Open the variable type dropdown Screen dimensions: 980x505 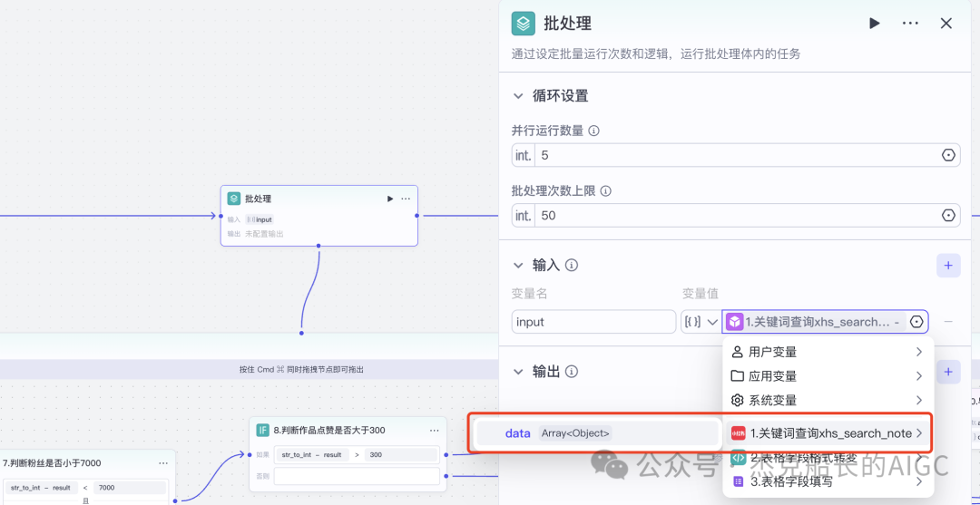point(700,322)
